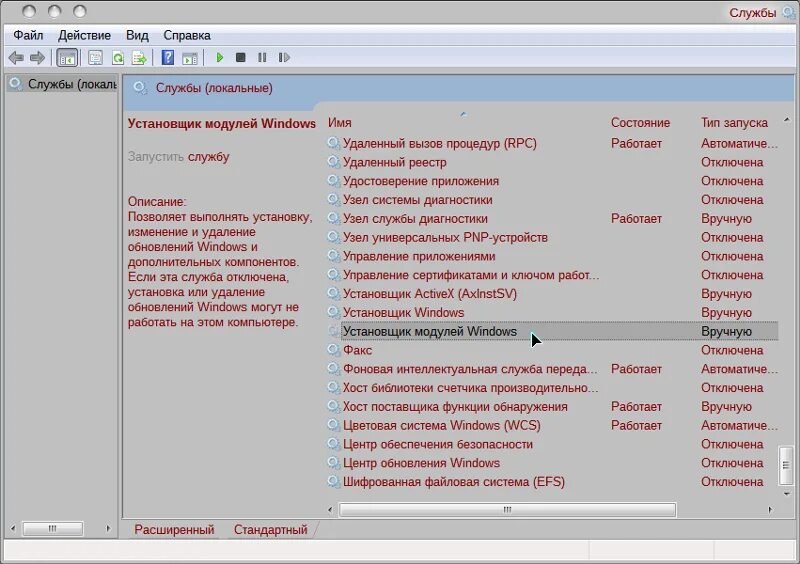Viewport: 800px width, 564px height.
Task: Select the Узел системы диагностики service
Action: coord(552,200)
